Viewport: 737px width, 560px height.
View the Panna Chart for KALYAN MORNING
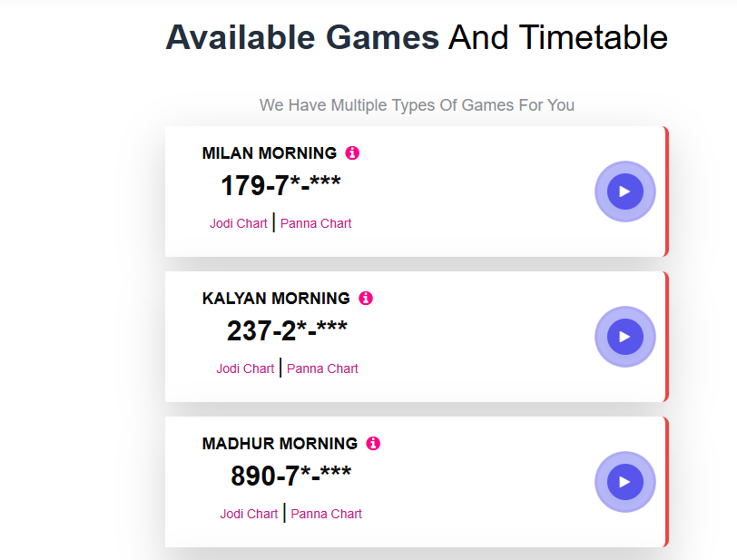coord(322,368)
